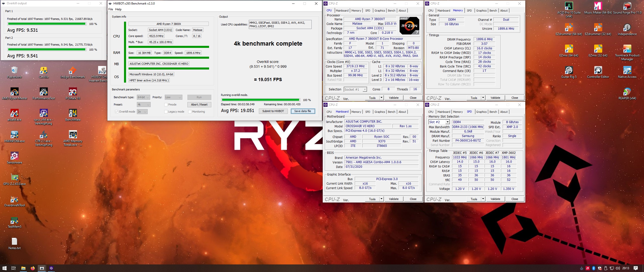This screenshot has width=644, height=272.
Task: Click volume icon in system tray
Action: click(617, 268)
